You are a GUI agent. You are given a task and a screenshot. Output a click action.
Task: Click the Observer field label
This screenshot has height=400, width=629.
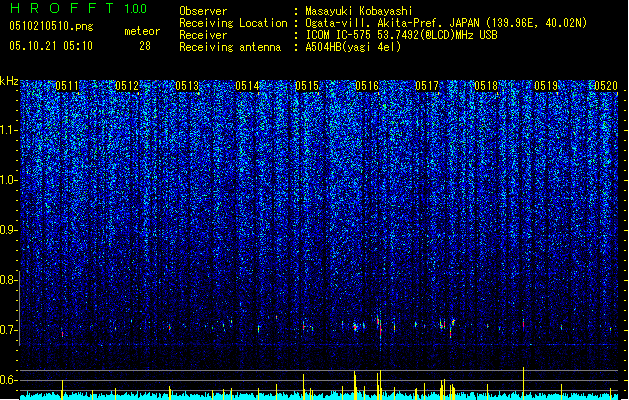coord(203,11)
